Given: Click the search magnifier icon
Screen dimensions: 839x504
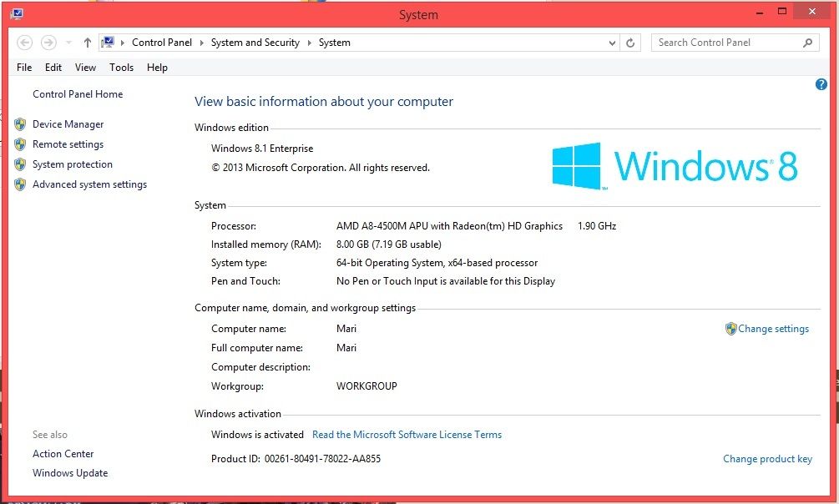Looking at the screenshot, I should [x=807, y=43].
